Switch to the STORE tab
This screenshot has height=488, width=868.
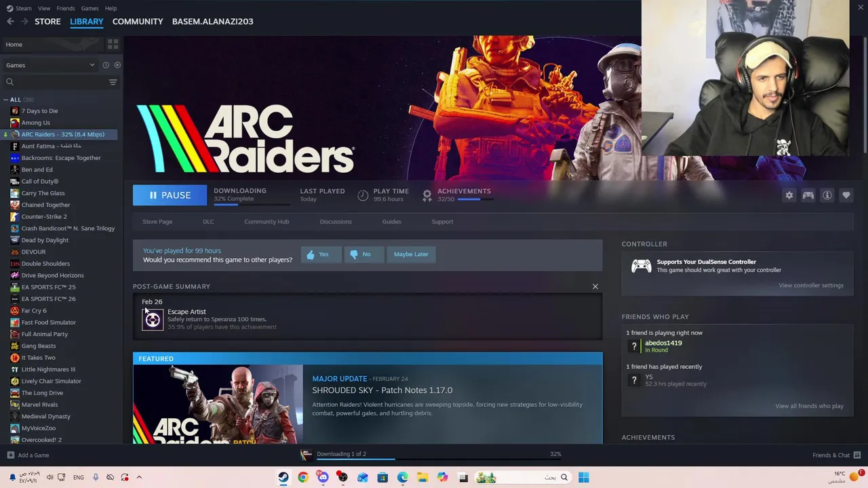pyautogui.click(x=47, y=22)
